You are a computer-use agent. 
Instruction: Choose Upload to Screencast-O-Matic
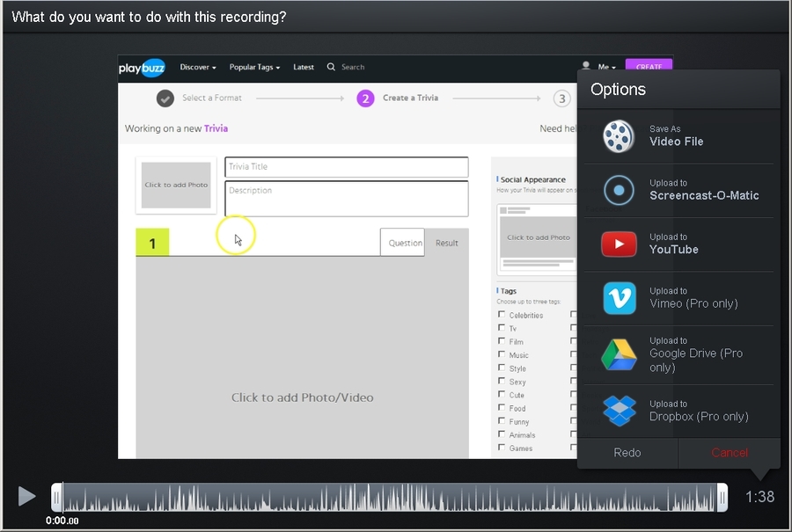click(678, 190)
